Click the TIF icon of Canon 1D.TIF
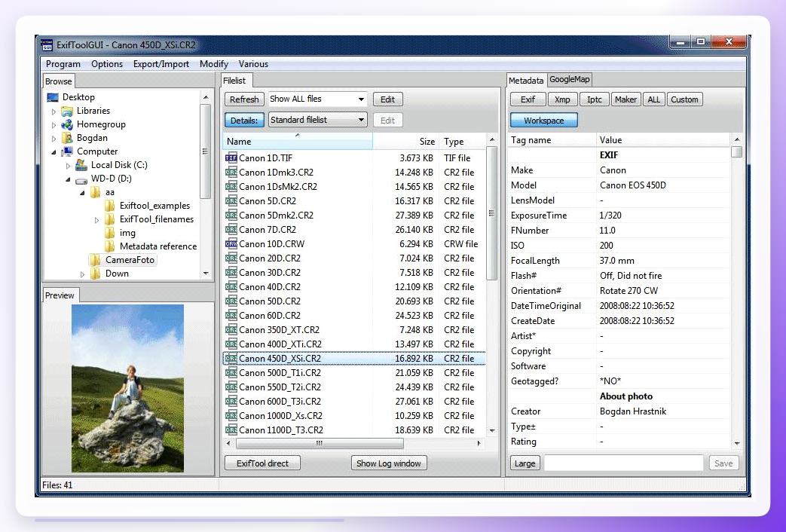The image size is (786, 532). (231, 158)
